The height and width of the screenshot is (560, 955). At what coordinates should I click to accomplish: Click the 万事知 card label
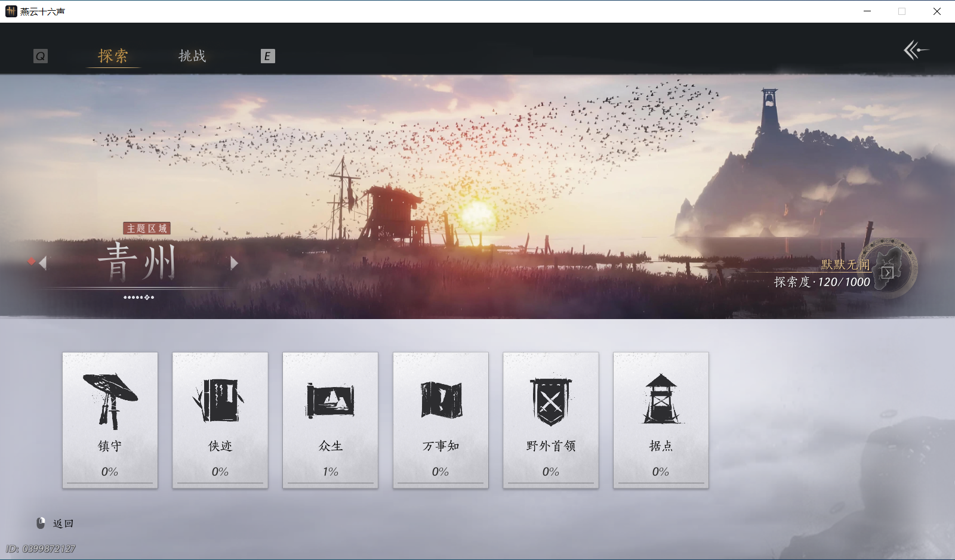(x=440, y=446)
